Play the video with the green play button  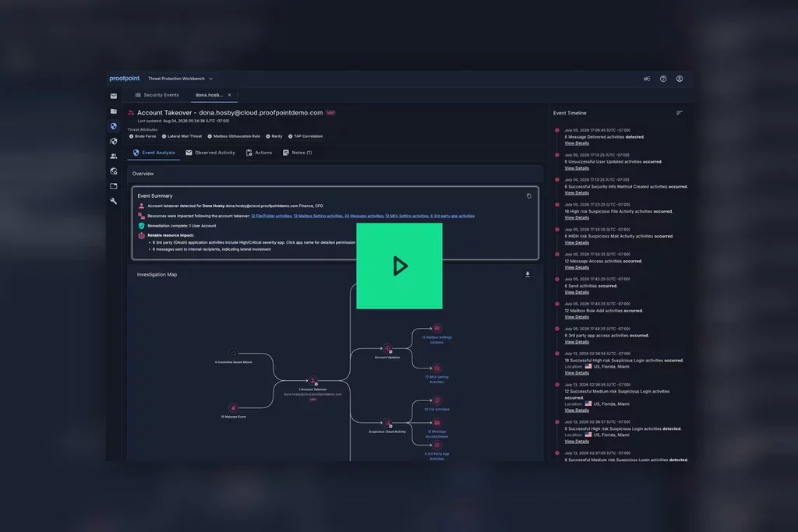tap(400, 266)
